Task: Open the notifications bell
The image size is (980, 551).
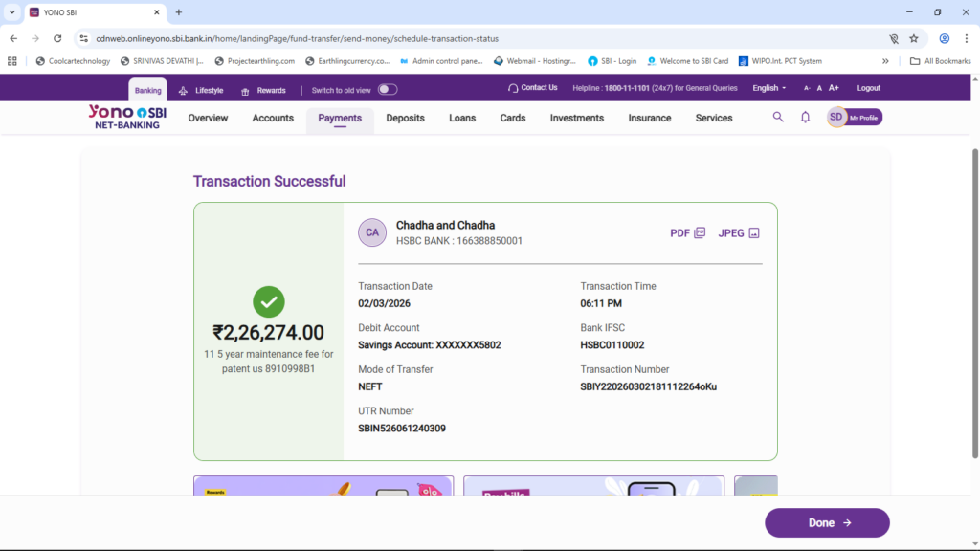Action: pos(805,117)
